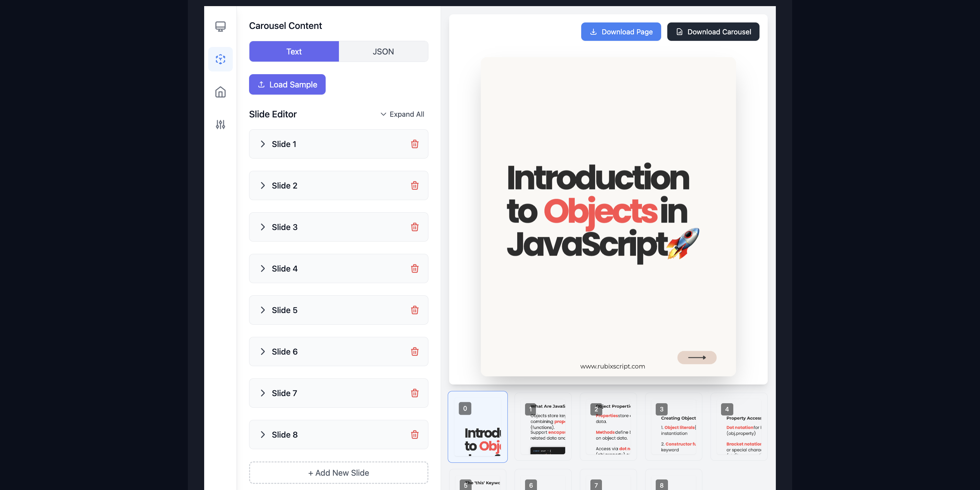Click the next arrow on the slide preview

pyautogui.click(x=697, y=358)
